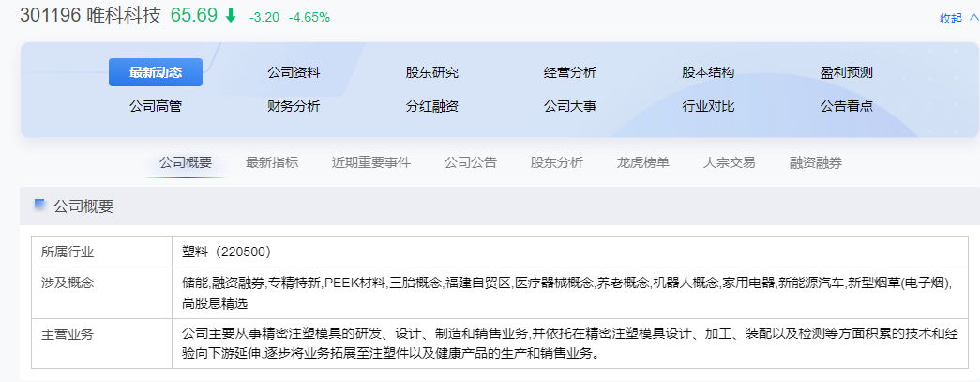Go to 股东研究
The width and height of the screenshot is (980, 382).
click(432, 72)
